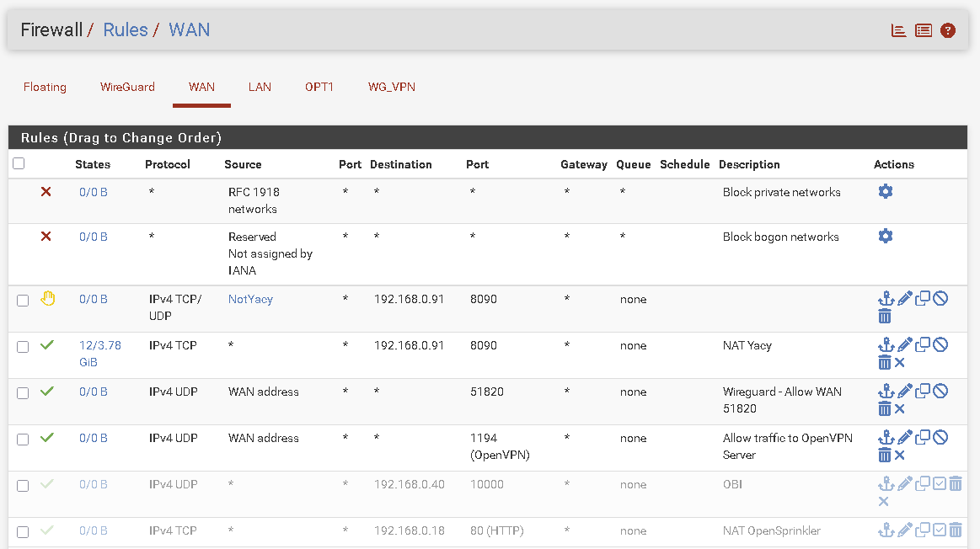Enable the disabled OBI rule

tap(940, 483)
